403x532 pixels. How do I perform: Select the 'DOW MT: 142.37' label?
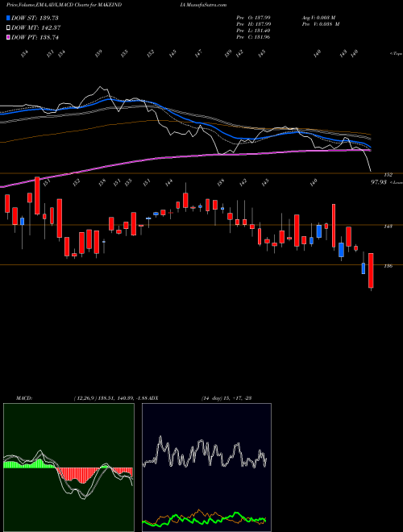tap(36, 28)
